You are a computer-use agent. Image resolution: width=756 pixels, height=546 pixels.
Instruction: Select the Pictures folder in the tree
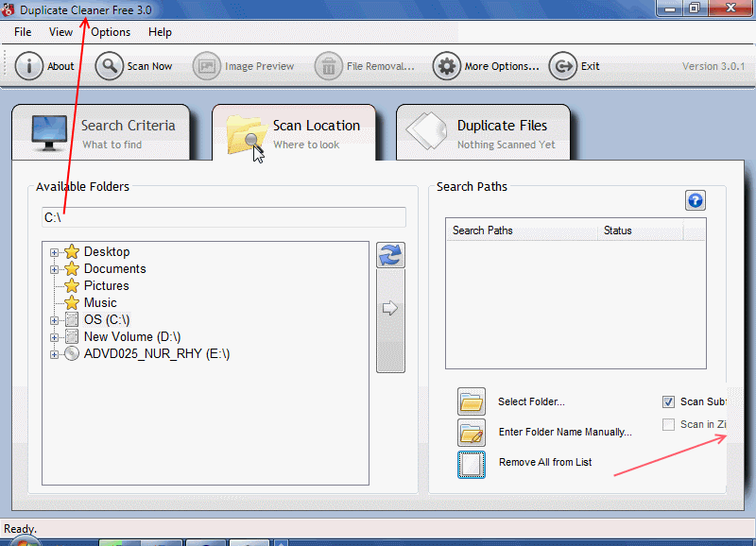pyautogui.click(x=107, y=285)
